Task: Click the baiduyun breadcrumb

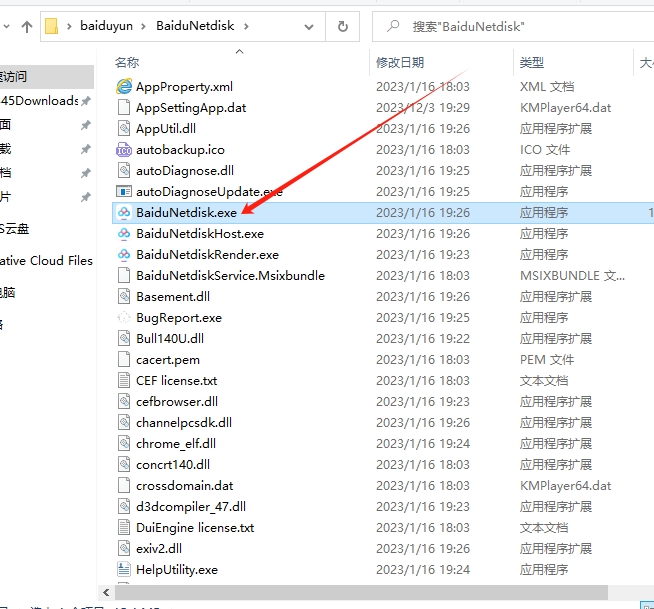Action: [106, 26]
